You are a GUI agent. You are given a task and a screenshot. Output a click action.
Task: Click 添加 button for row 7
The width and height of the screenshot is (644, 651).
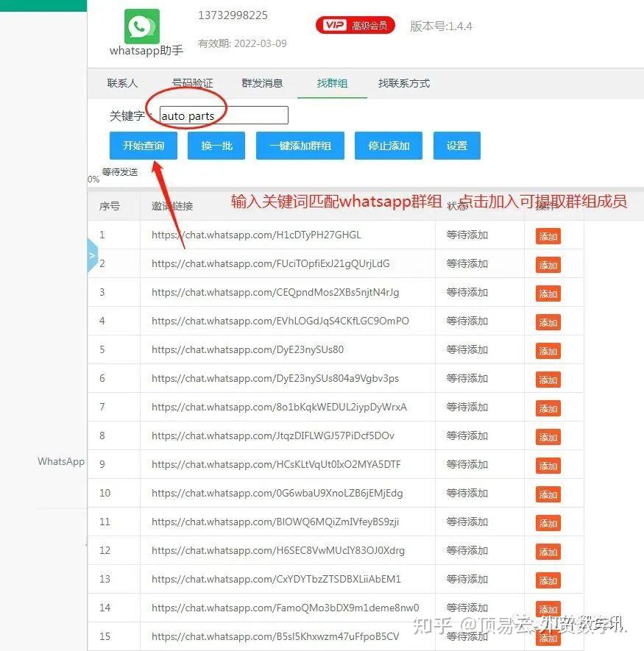(548, 408)
